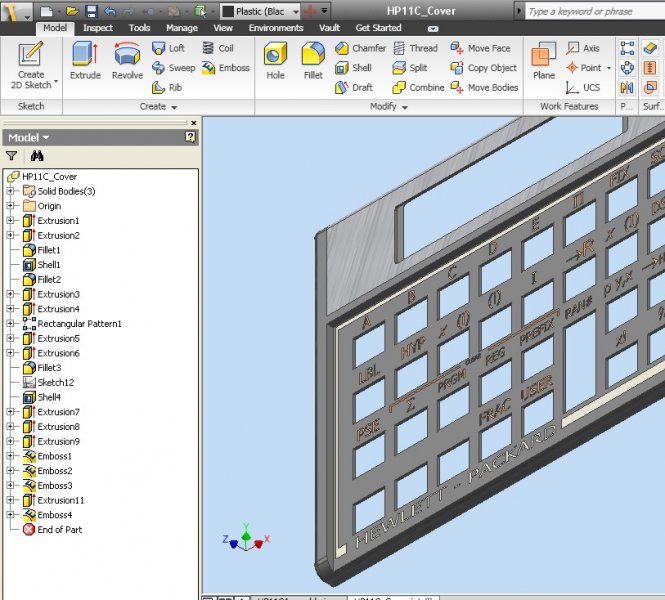Create a work Point
Image resolution: width=665 pixels, height=600 pixels.
coord(584,67)
